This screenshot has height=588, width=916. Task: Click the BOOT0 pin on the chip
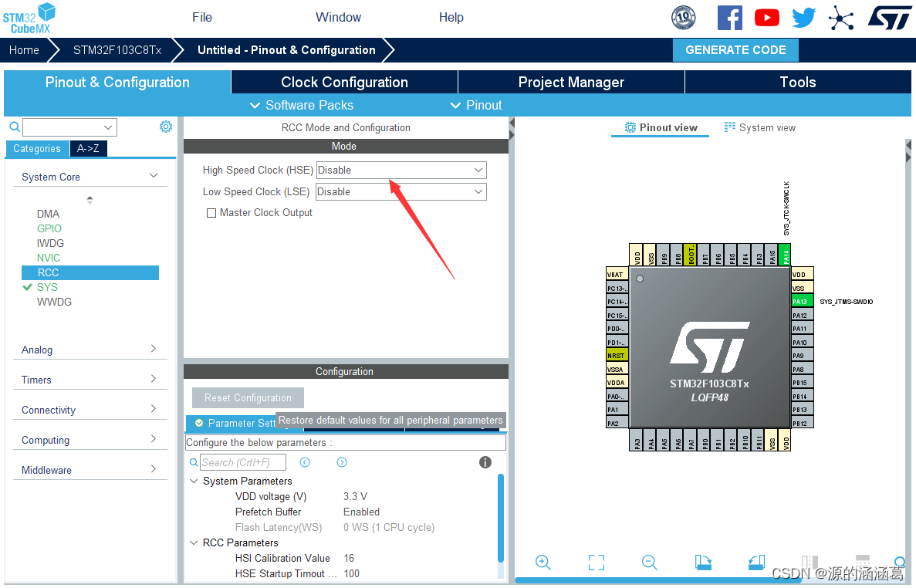691,255
